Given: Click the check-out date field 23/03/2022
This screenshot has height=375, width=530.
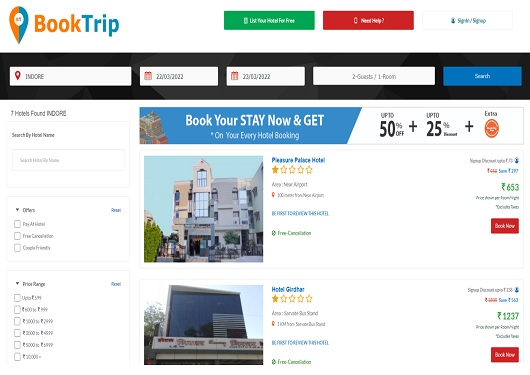Looking at the screenshot, I should click(266, 76).
